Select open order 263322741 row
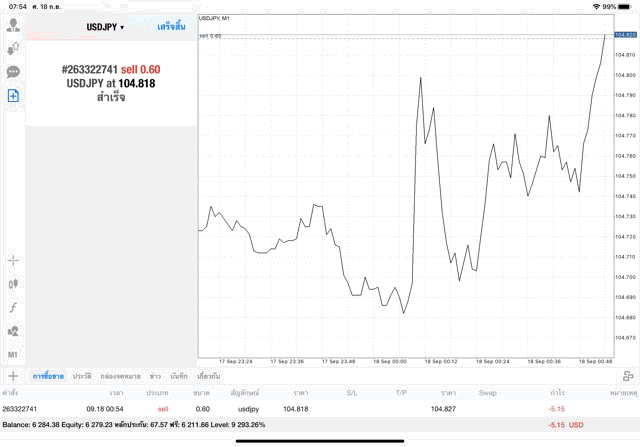Viewport: 640px width, 447px height. (300, 409)
